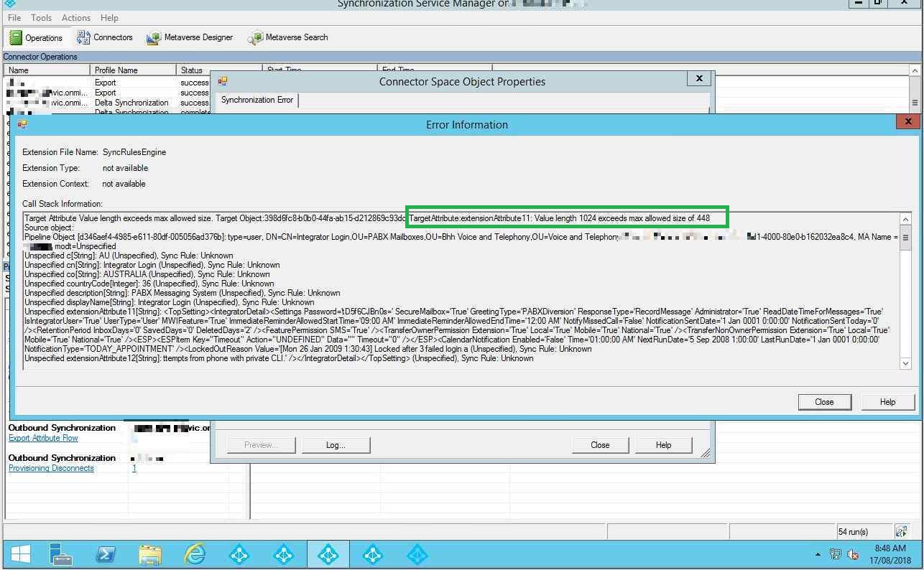The width and height of the screenshot is (924, 570).
Task: Click the 'Unspecified c[String]: AU' line
Action: [129, 256]
